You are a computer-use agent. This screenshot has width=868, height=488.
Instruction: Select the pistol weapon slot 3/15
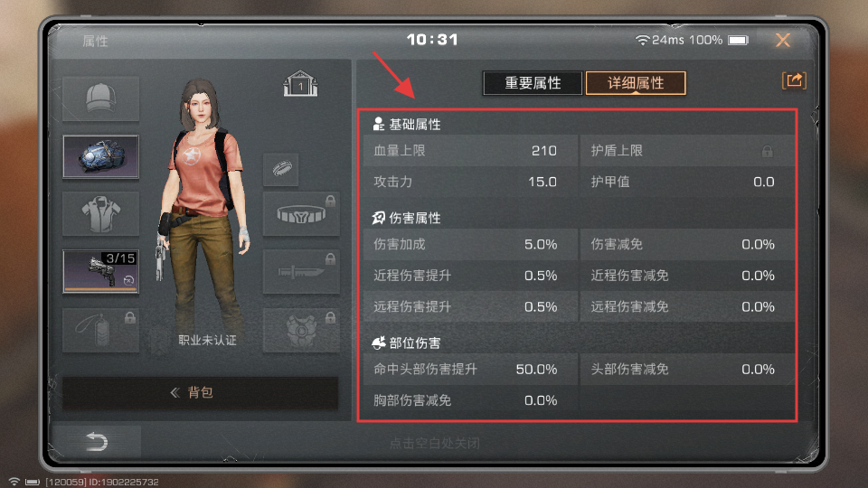point(100,271)
